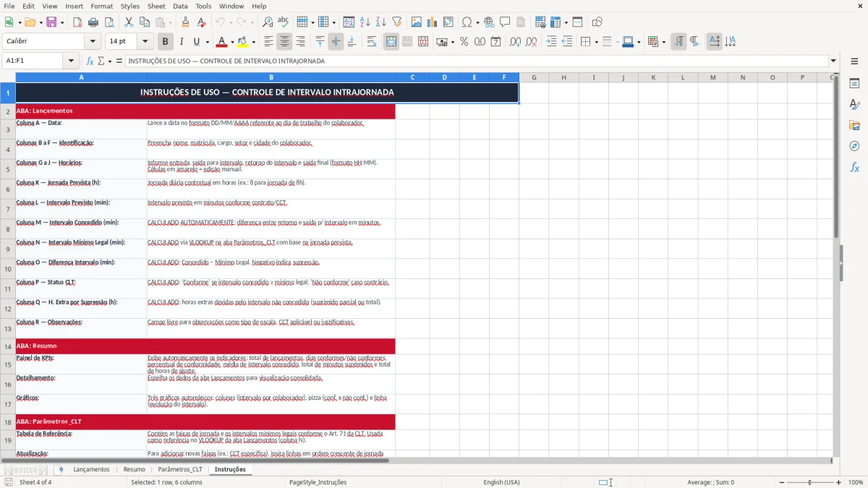Open sidebar Navigator compass icon
This screenshot has height=488, width=868.
click(x=854, y=147)
